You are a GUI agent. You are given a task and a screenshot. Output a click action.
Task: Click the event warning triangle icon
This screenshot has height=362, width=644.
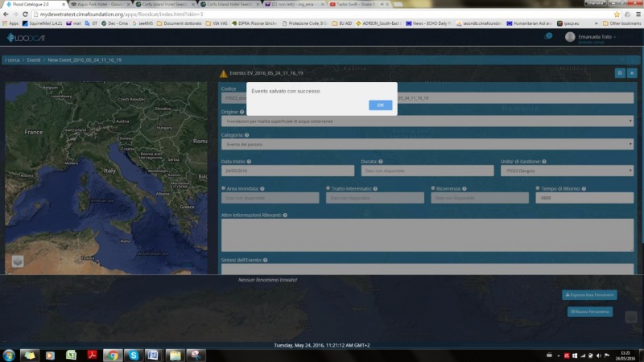click(x=224, y=73)
